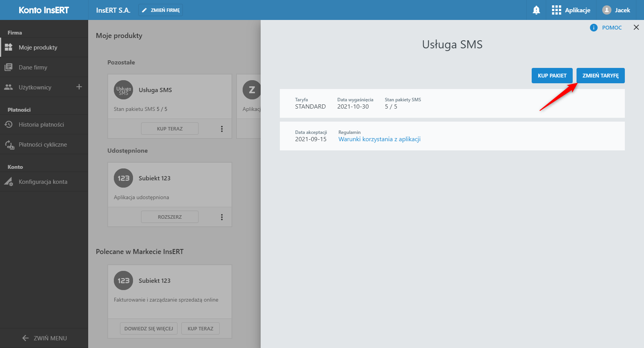The image size is (644, 348).
Task: Add a user with the plus icon
Action: coord(79,87)
